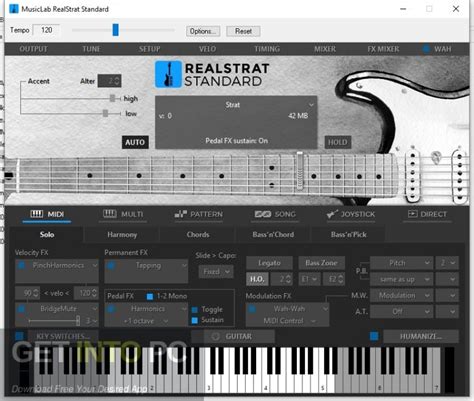Click the capo marker on fretboard
Image resolution: width=474 pixels, height=401 pixels.
[300, 171]
